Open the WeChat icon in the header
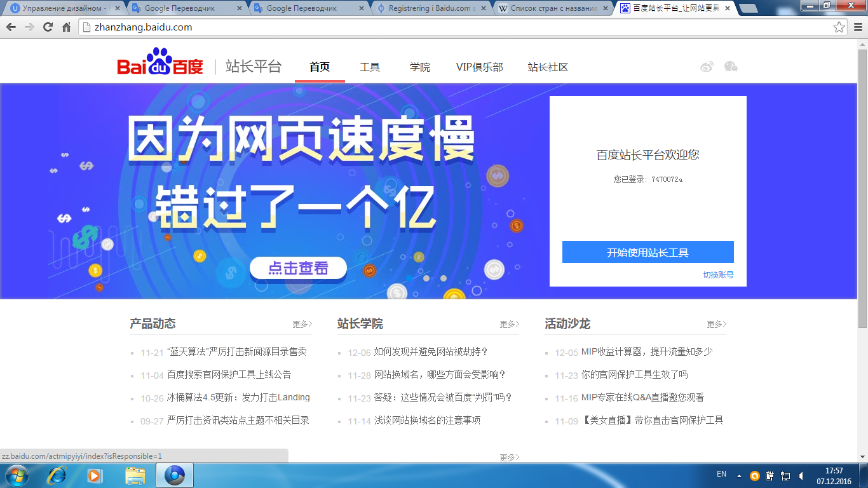The image size is (868, 488). [x=731, y=67]
